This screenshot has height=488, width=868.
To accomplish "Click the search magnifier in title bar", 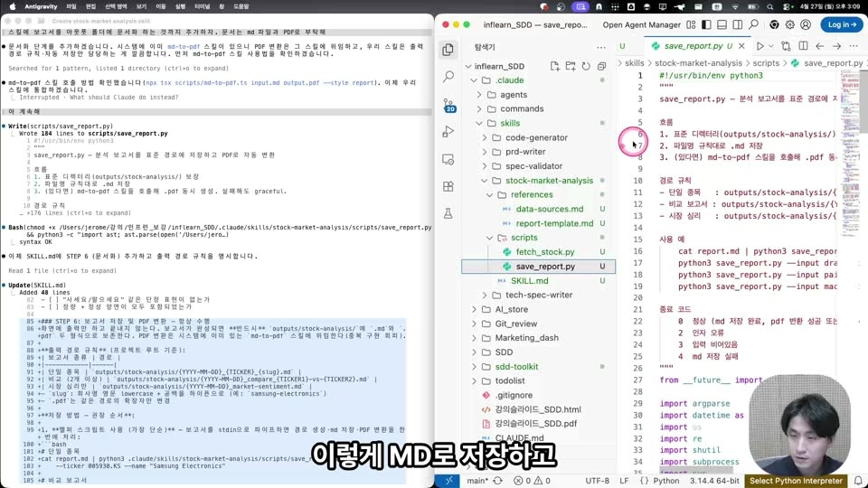I will tap(753, 25).
